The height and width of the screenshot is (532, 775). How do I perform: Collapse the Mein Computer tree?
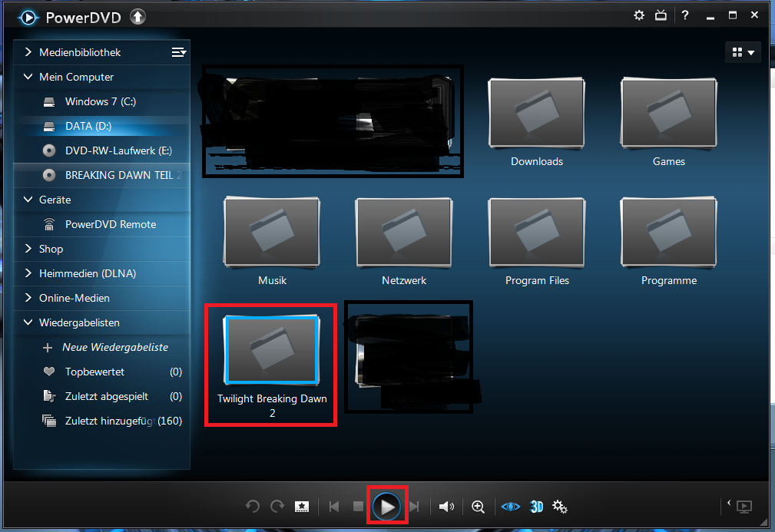pos(28,77)
